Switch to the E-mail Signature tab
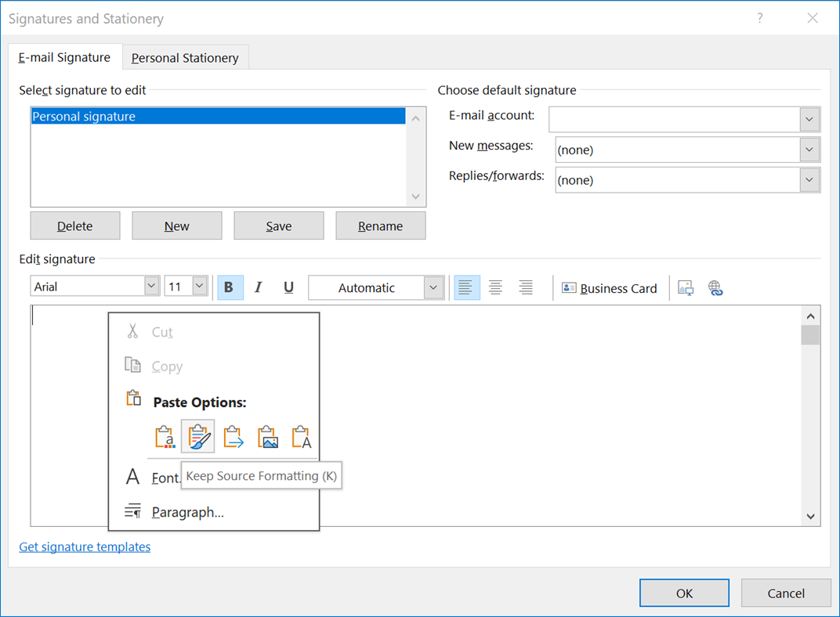 click(65, 57)
